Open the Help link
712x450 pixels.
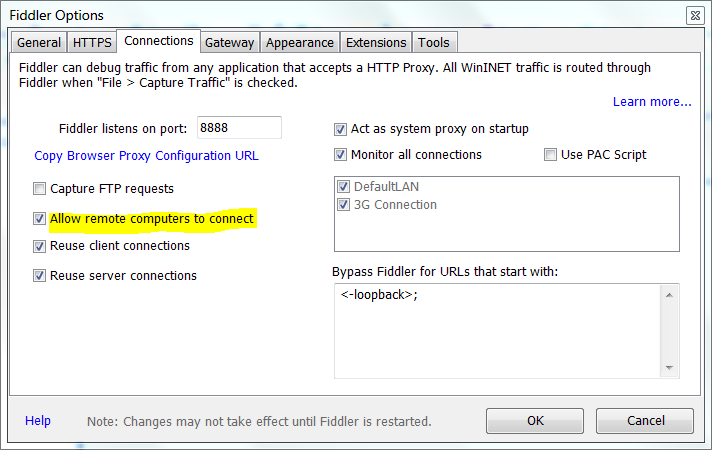pyautogui.click(x=38, y=421)
